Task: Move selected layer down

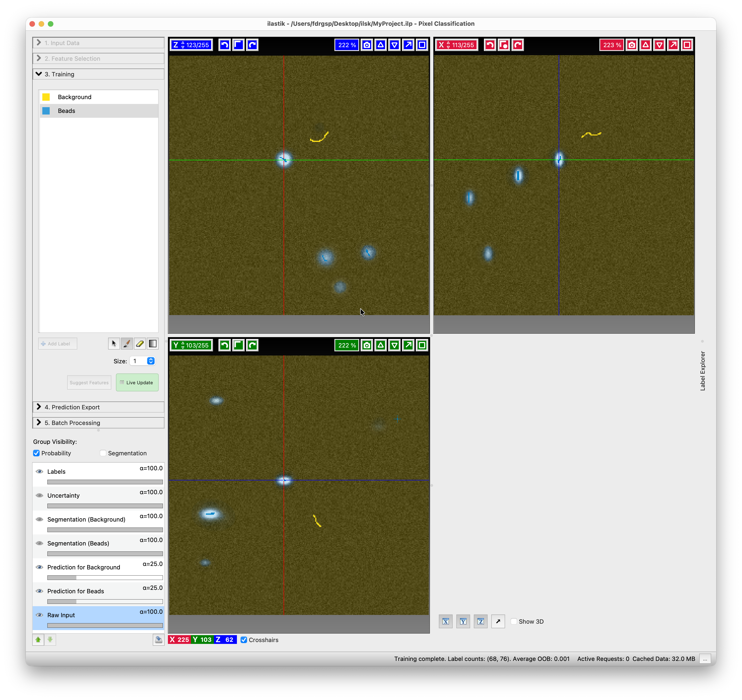Action: tap(50, 640)
